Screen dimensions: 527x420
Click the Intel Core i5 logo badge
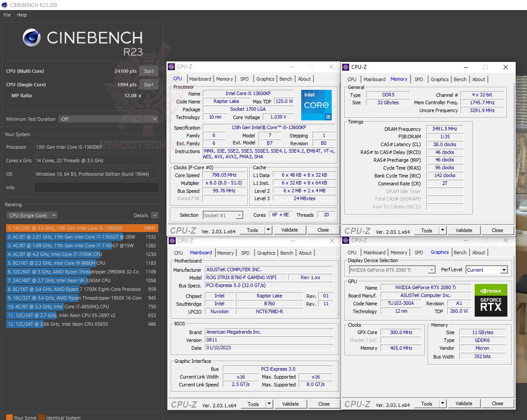[x=316, y=105]
